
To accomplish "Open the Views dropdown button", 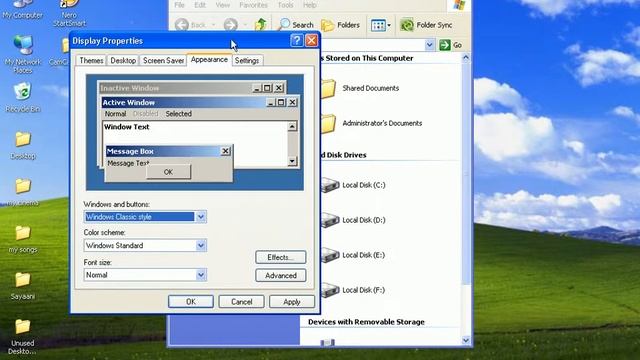I will (x=380, y=25).
